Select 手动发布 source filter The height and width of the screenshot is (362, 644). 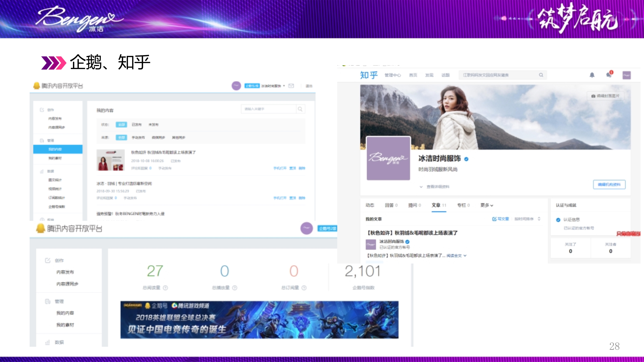138,137
